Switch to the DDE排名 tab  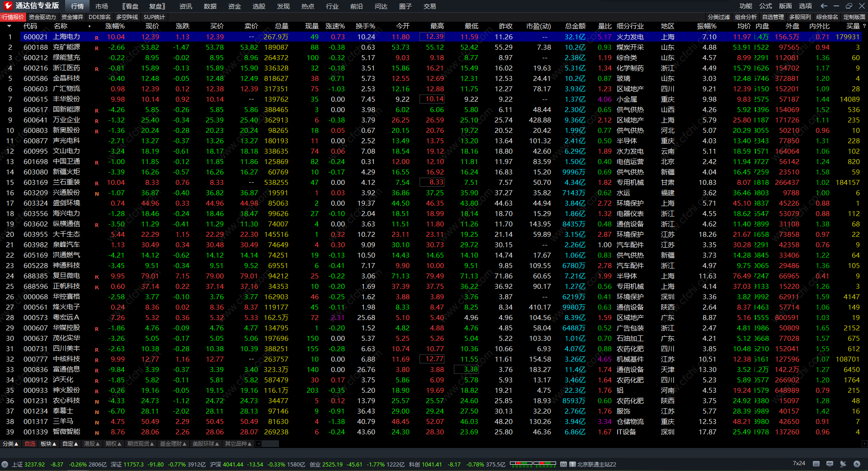(x=99, y=17)
